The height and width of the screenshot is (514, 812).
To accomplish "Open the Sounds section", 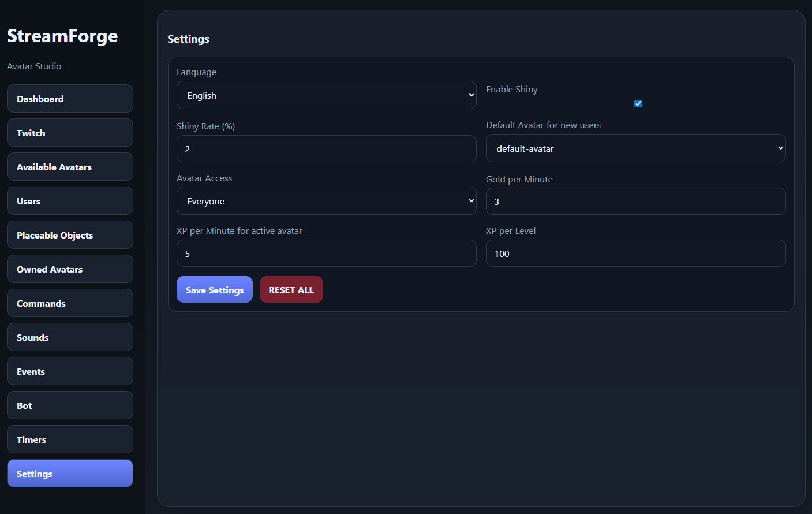I will pyautogui.click(x=70, y=337).
